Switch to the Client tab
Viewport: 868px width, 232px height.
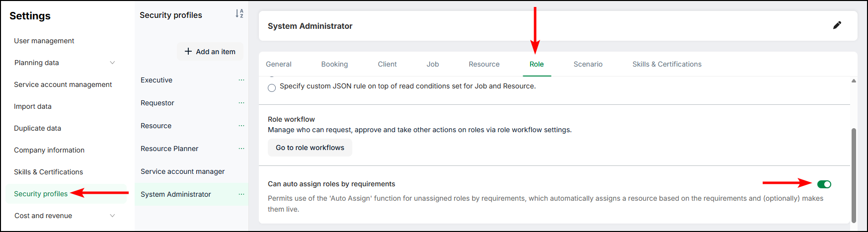[x=387, y=64]
